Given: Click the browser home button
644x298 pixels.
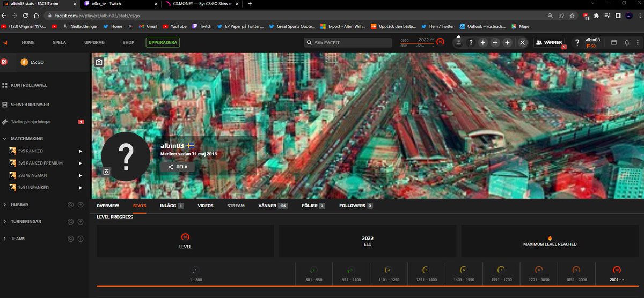Looking at the screenshot, I should coord(36,16).
